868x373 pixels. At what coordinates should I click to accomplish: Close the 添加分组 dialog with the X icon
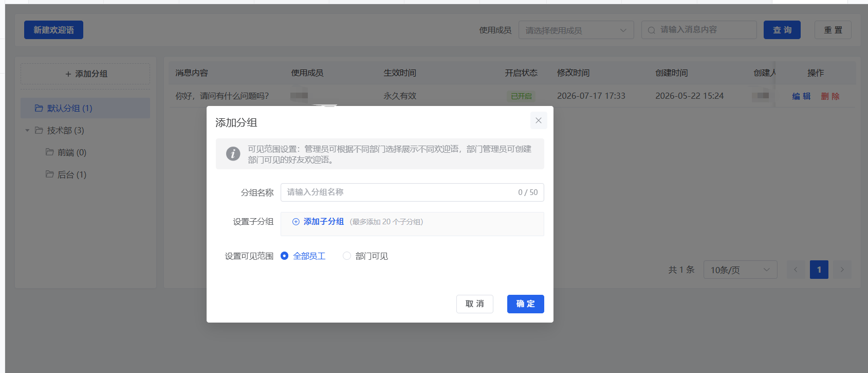click(x=539, y=120)
